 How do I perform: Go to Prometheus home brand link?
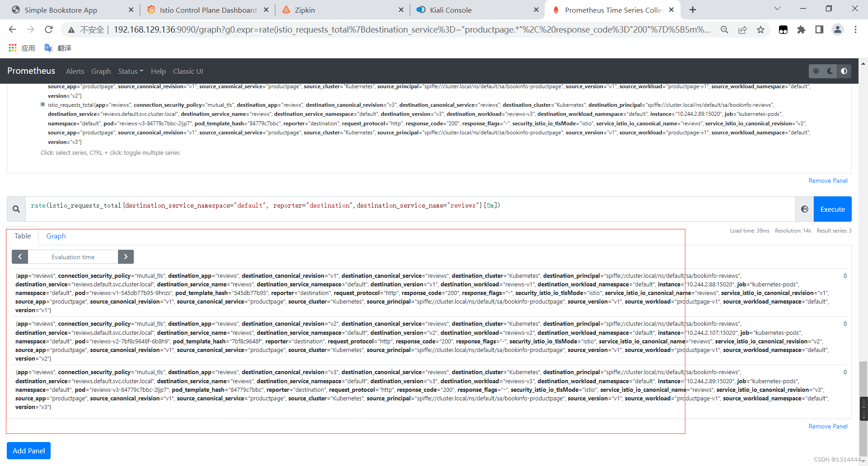pyautogui.click(x=31, y=71)
